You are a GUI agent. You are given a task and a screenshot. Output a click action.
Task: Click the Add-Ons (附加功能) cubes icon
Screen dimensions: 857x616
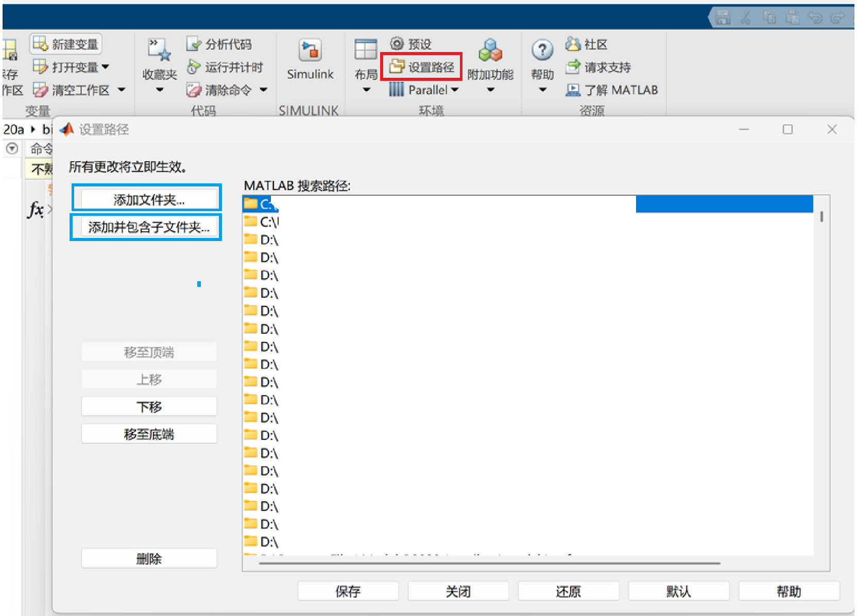(490, 50)
